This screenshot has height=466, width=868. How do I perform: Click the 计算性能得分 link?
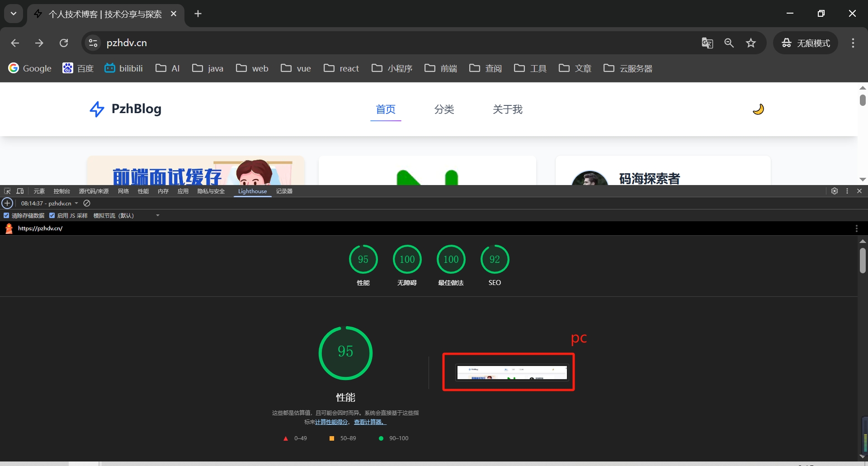[x=331, y=422]
